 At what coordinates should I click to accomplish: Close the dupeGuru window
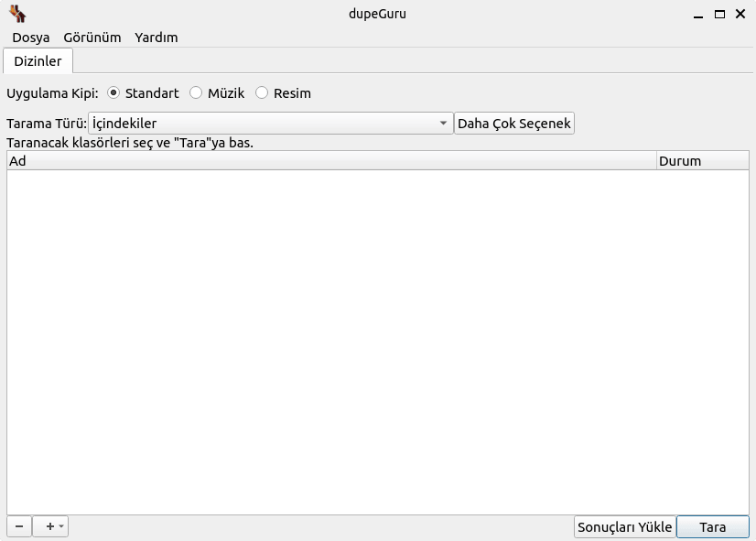click(740, 14)
